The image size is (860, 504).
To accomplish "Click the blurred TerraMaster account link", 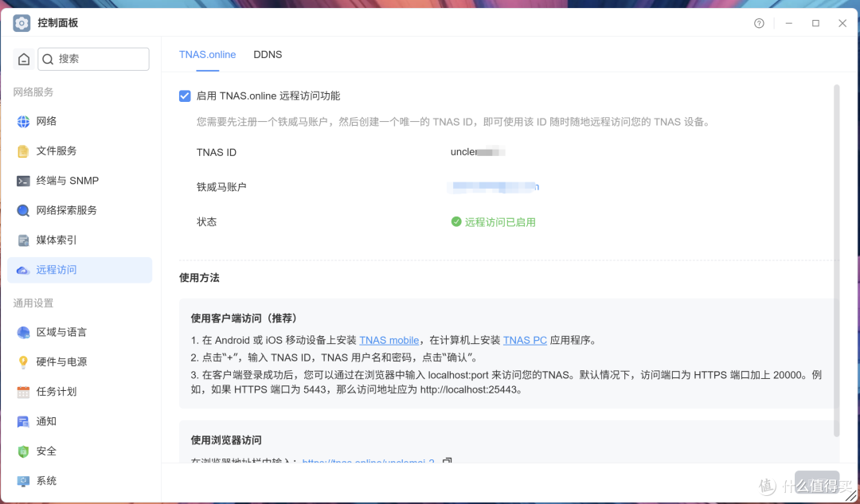I will pos(493,187).
